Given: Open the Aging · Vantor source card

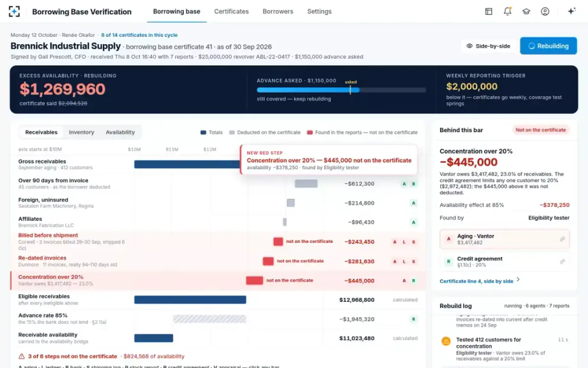Looking at the screenshot, I should click(x=505, y=239).
